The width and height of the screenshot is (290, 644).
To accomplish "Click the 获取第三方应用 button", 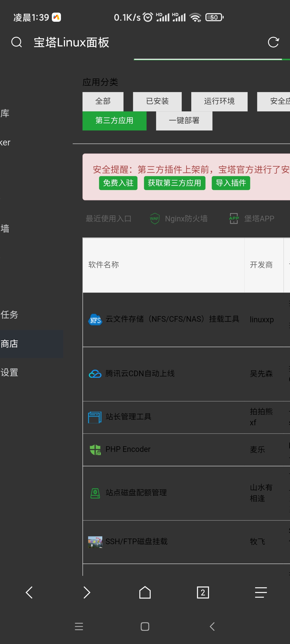I will click(175, 183).
